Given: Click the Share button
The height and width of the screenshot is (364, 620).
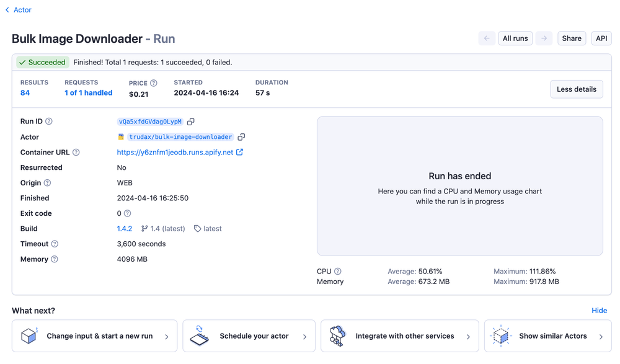Looking at the screenshot, I should coord(571,38).
